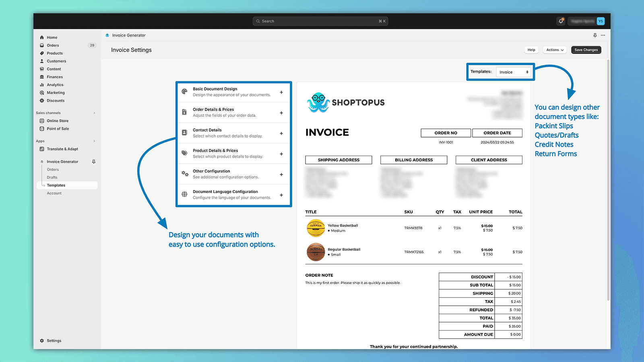Click the Translate & Adapt app icon

click(x=42, y=149)
